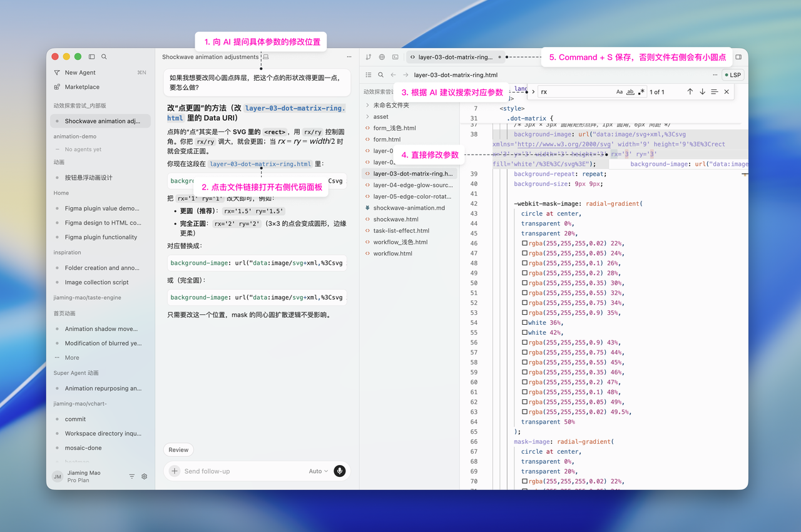Open form.html file
The height and width of the screenshot is (532, 801).
point(410,140)
